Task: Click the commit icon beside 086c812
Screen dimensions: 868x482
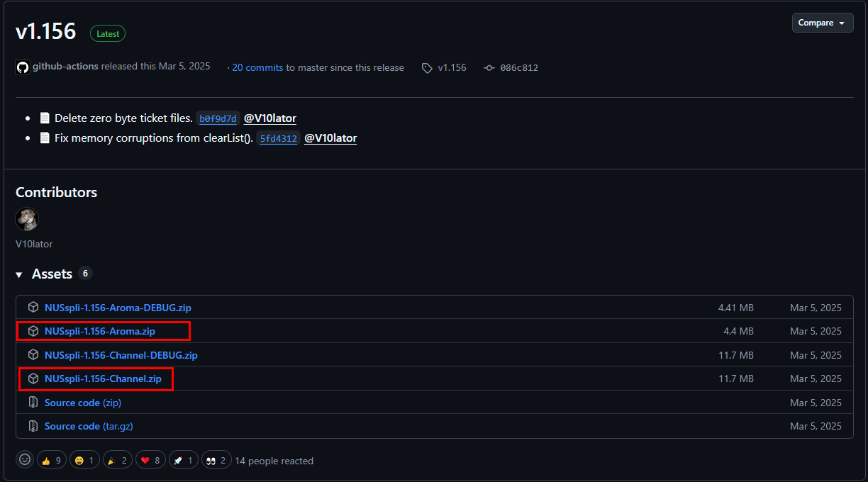Action: (x=488, y=67)
